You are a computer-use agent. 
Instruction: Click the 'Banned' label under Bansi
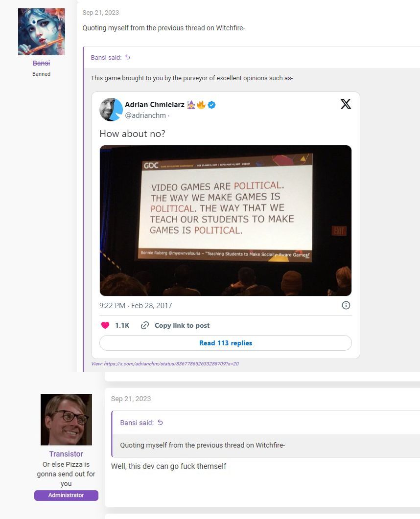click(x=42, y=74)
